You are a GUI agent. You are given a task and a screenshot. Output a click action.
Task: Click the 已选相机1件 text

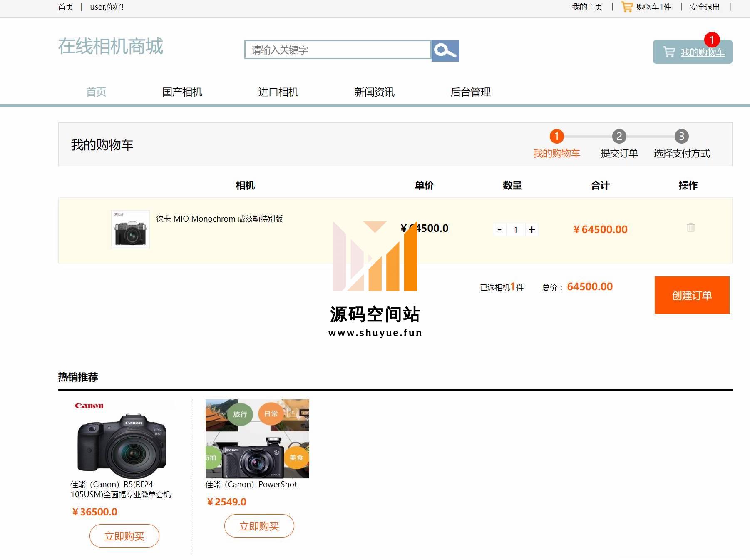tap(502, 287)
